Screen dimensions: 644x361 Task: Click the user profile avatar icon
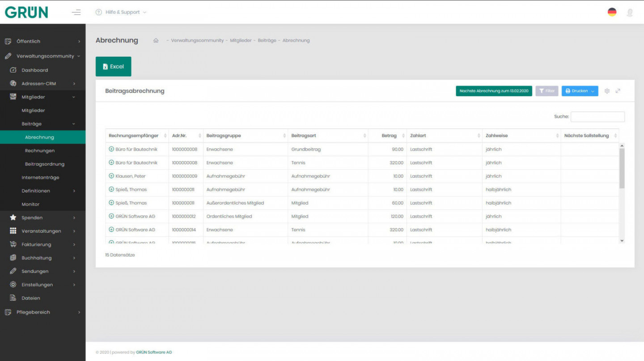pos(630,13)
